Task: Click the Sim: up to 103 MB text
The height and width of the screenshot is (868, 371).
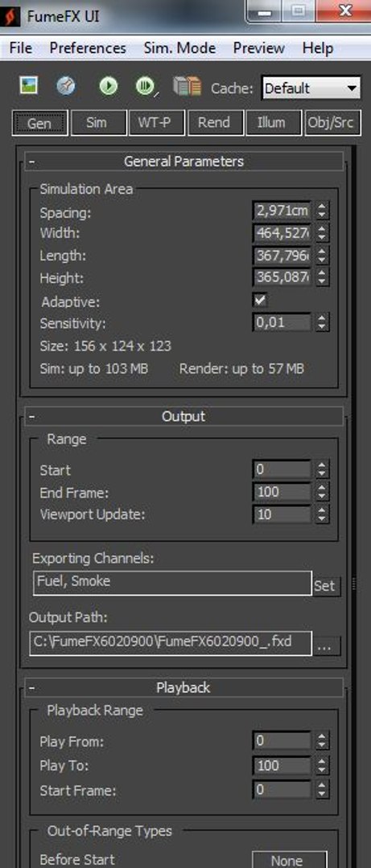Action: tap(93, 369)
